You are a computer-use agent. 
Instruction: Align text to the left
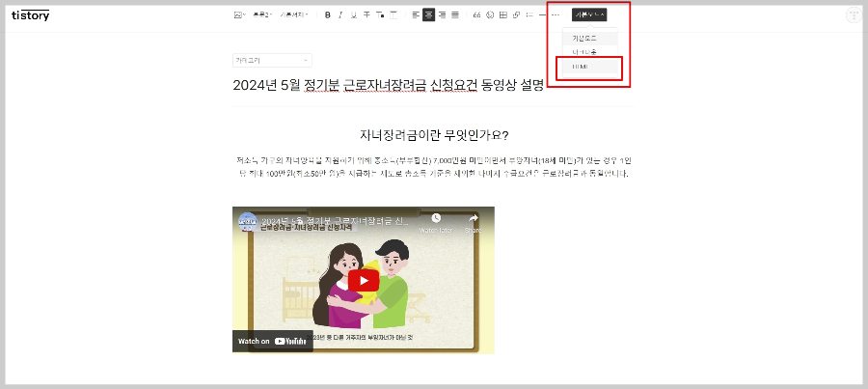pyautogui.click(x=416, y=15)
